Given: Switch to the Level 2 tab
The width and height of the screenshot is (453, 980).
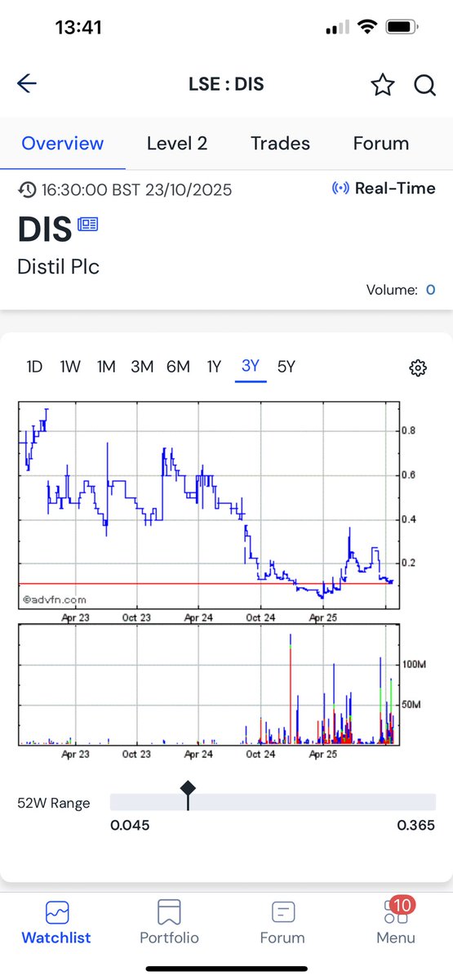Looking at the screenshot, I should click(177, 144).
